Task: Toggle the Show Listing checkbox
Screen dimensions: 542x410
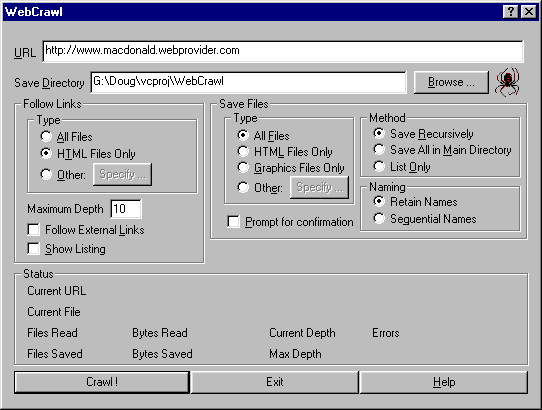Action: 66,249
